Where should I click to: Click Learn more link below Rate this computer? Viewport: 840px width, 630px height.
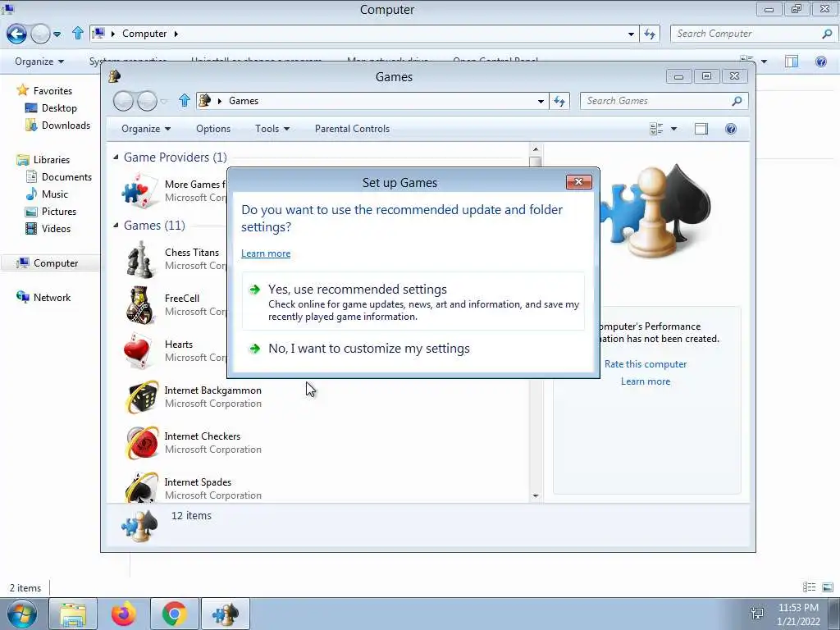(x=646, y=381)
